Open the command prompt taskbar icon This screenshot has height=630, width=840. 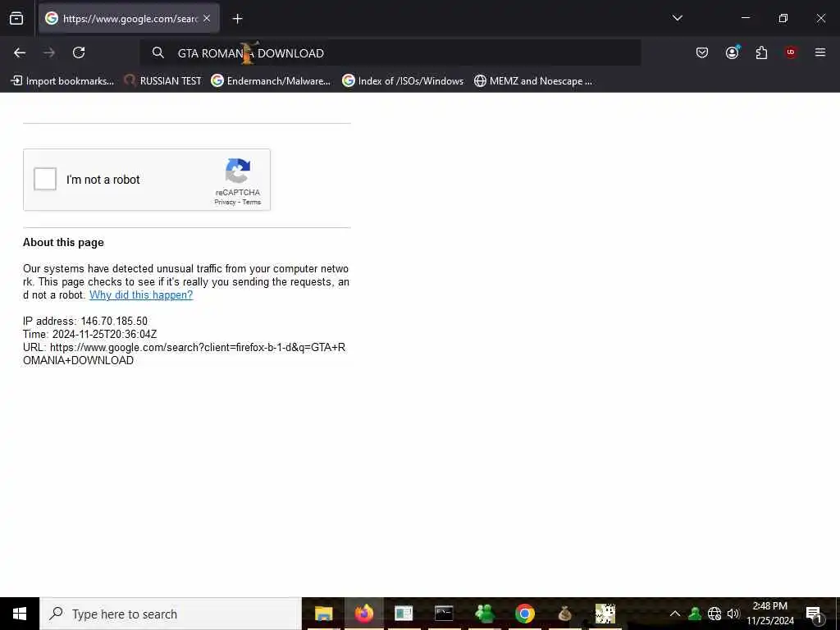point(444,614)
